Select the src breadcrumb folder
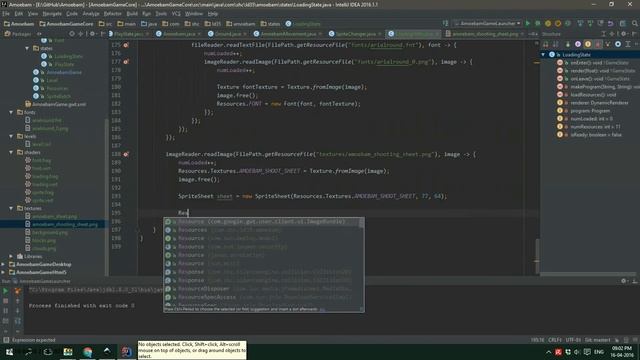The width and height of the screenshot is (640, 360). click(x=106, y=24)
